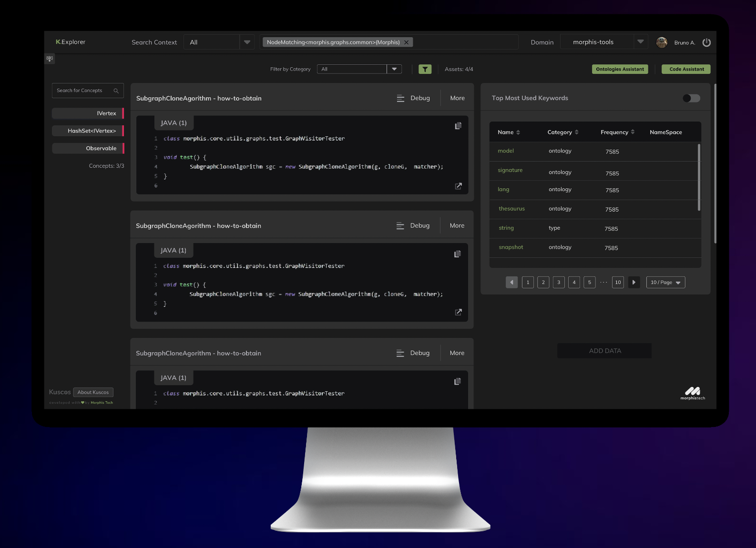Image resolution: width=756 pixels, height=548 pixels.
Task: Open the Code Assistant
Action: [686, 69]
